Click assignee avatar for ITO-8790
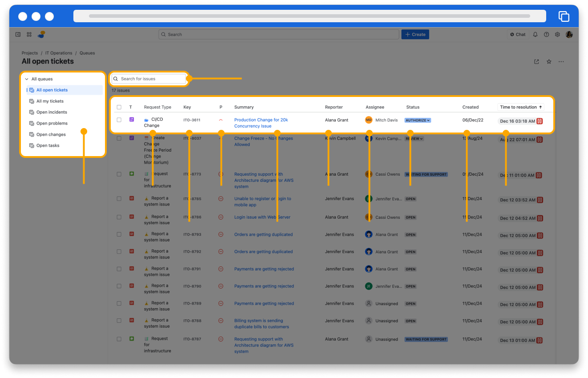The height and width of the screenshot is (378, 588). pos(369,286)
